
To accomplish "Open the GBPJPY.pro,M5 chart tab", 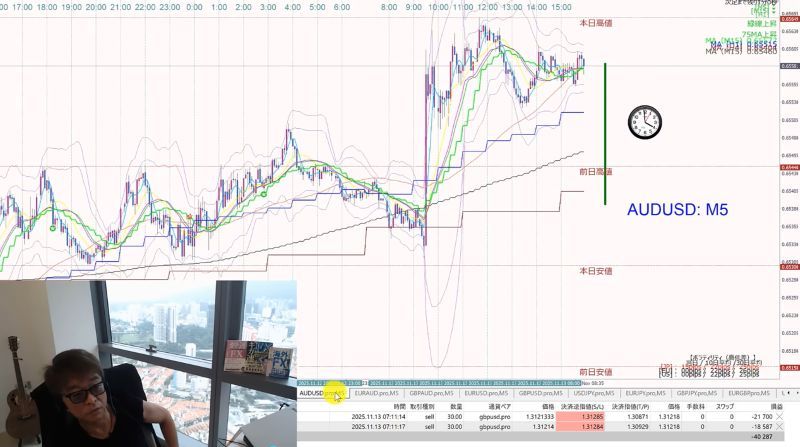I will tap(697, 393).
